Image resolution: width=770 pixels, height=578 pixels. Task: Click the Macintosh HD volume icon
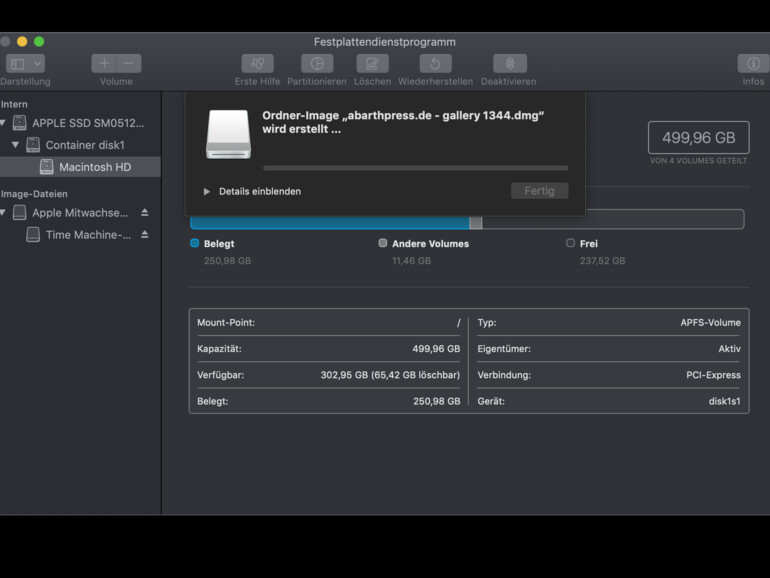point(46,167)
